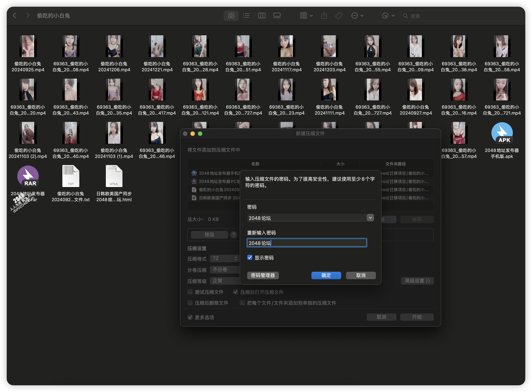Open the 压缩格式 7Z format dropdown
Viewport: 532px width, 392px height.
click(x=225, y=258)
